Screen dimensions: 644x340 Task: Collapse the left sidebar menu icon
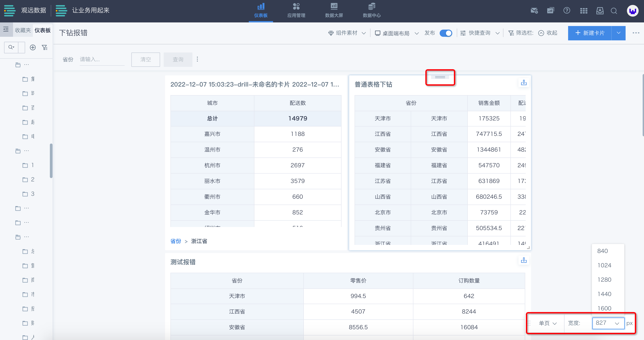[6, 29]
